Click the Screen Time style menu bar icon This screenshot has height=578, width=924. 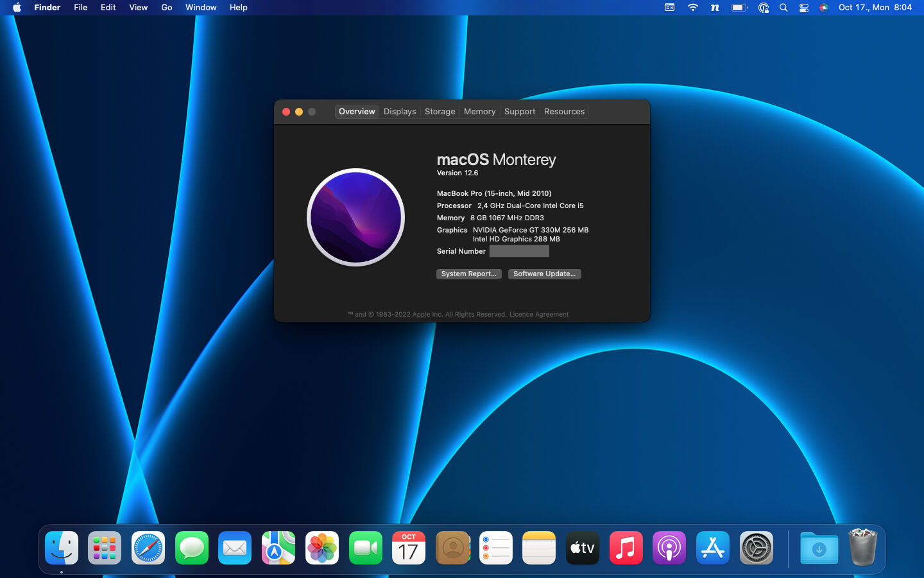click(x=764, y=8)
